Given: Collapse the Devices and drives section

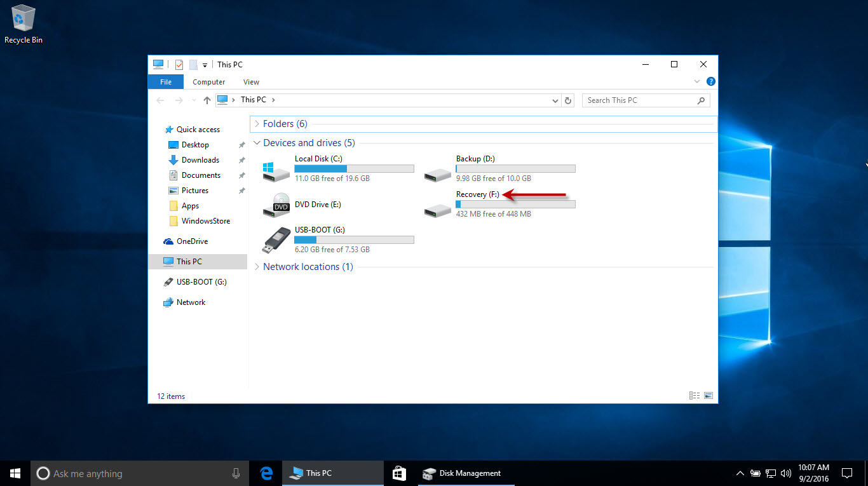Looking at the screenshot, I should (x=257, y=142).
